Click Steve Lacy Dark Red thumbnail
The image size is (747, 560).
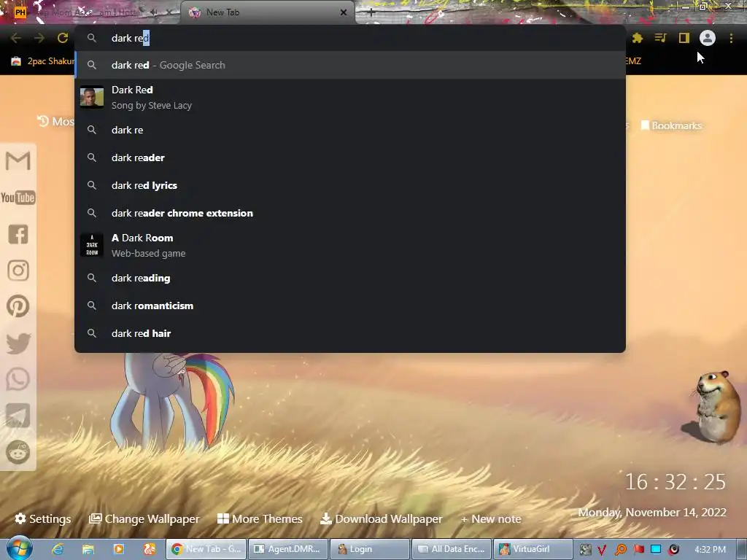(91, 97)
